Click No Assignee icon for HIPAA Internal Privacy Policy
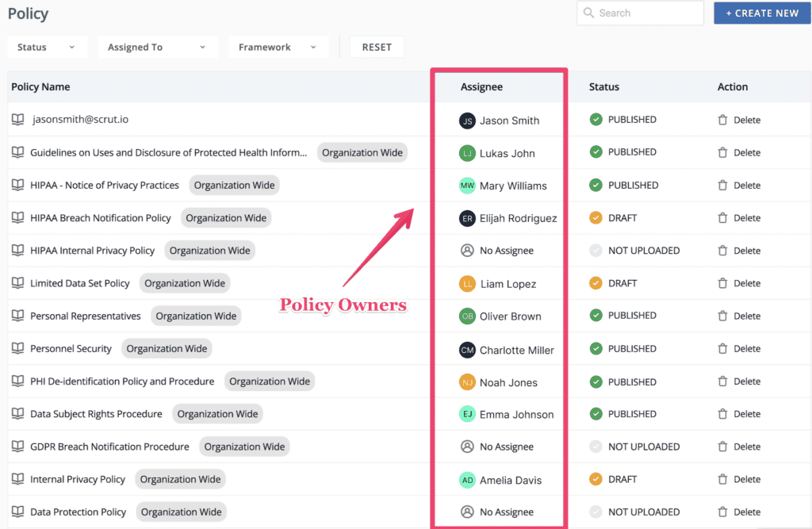The height and width of the screenshot is (529, 812). coord(467,251)
